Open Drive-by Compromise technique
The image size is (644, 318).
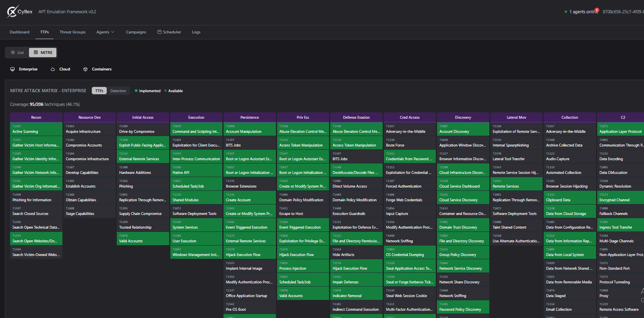pyautogui.click(x=143, y=129)
